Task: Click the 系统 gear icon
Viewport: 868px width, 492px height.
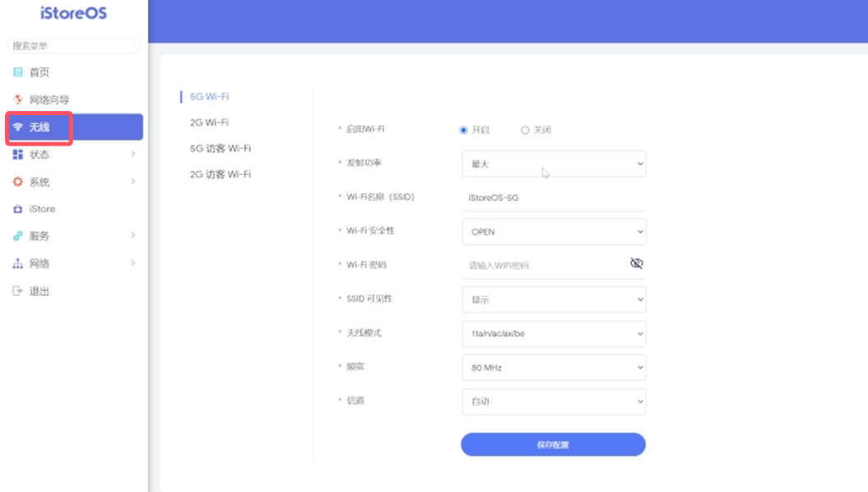Action: point(18,182)
